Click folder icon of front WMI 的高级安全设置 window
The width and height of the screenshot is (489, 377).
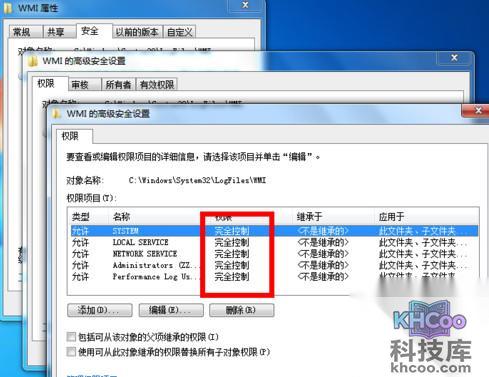pyautogui.click(x=57, y=114)
